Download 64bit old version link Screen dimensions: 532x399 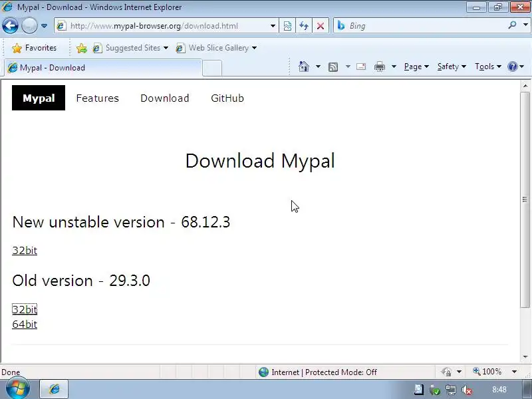tap(25, 324)
